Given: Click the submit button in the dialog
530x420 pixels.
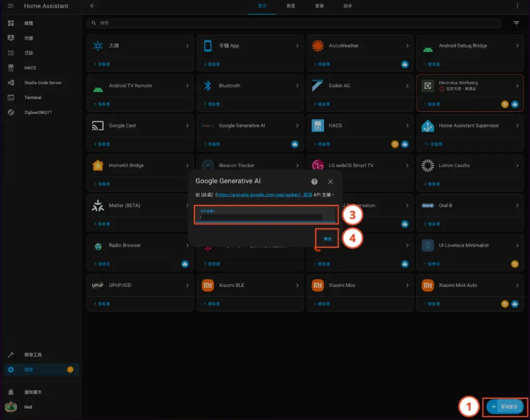Looking at the screenshot, I should coord(327,238).
